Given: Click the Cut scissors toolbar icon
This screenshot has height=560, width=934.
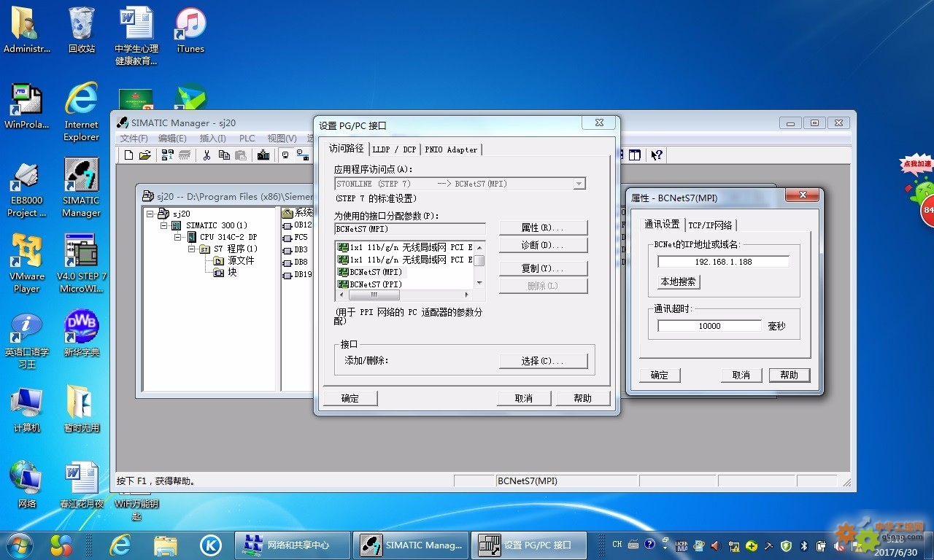Looking at the screenshot, I should coord(207,155).
